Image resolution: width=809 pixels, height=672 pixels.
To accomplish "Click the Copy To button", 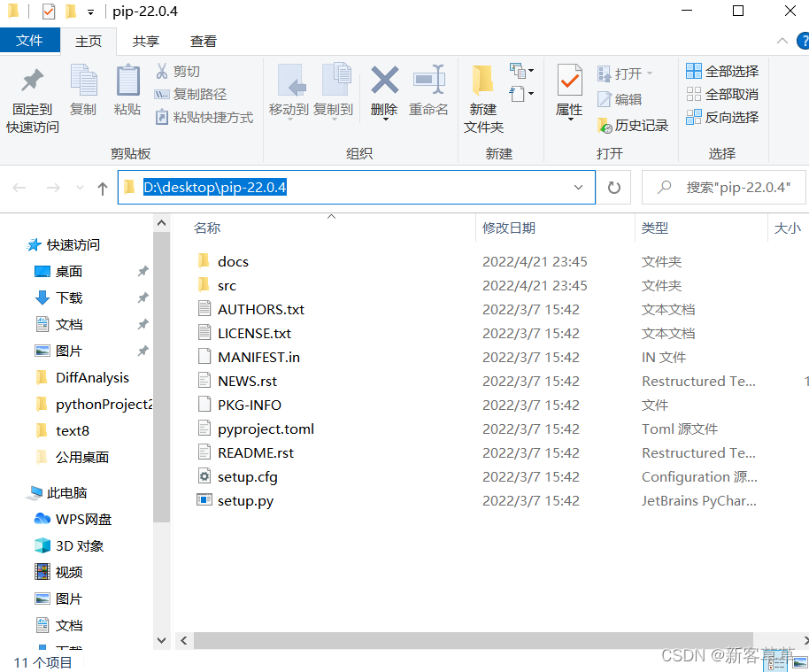I will tap(334, 92).
